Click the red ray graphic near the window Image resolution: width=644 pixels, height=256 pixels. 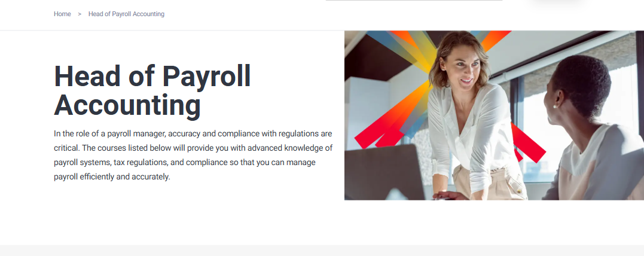click(528, 143)
